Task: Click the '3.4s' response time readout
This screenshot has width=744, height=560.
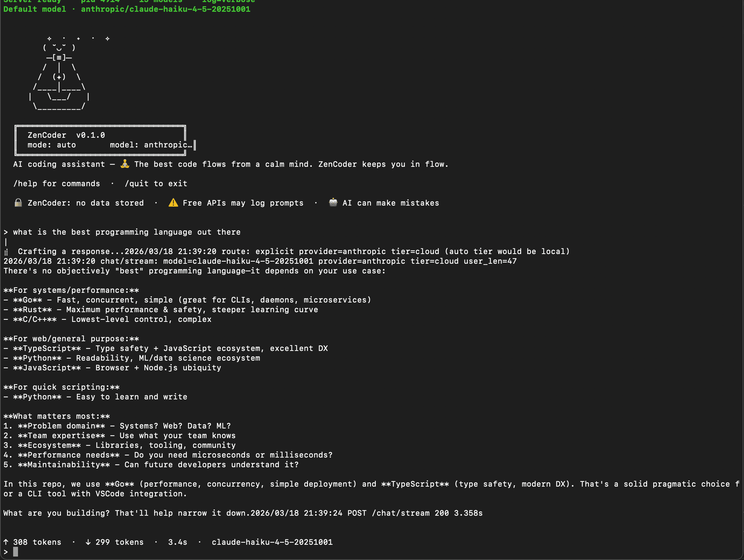Action: pyautogui.click(x=177, y=542)
